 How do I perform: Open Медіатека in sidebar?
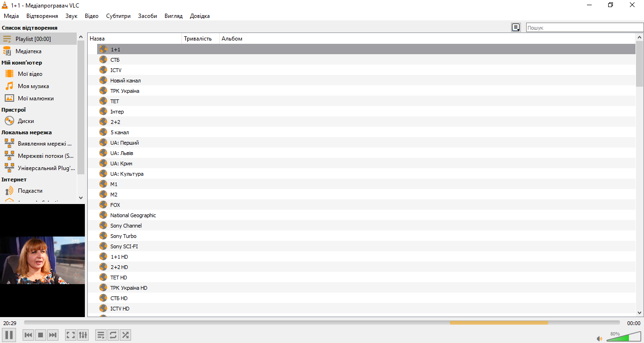click(x=38, y=51)
